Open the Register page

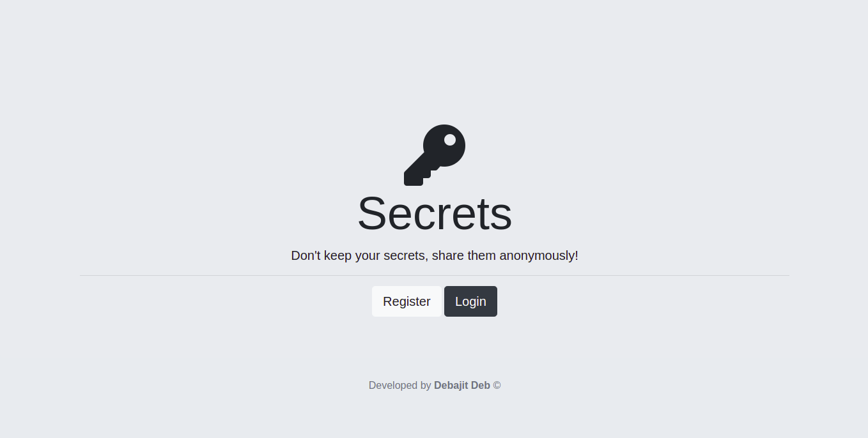click(x=407, y=301)
